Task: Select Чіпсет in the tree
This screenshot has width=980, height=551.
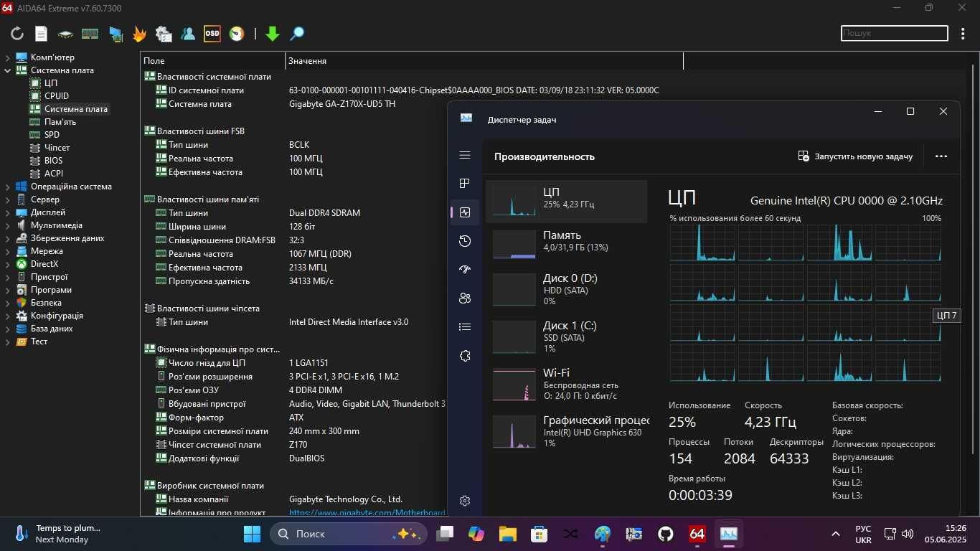Action: point(57,148)
